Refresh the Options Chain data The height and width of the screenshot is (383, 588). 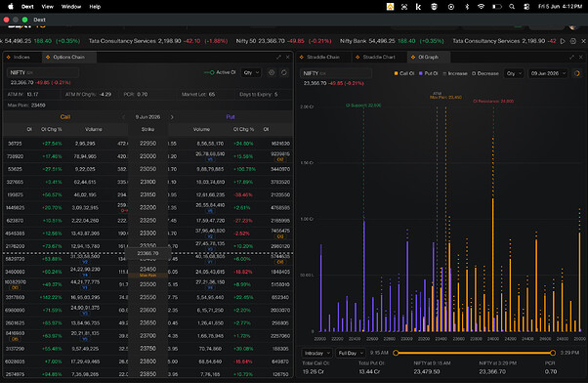[x=284, y=72]
